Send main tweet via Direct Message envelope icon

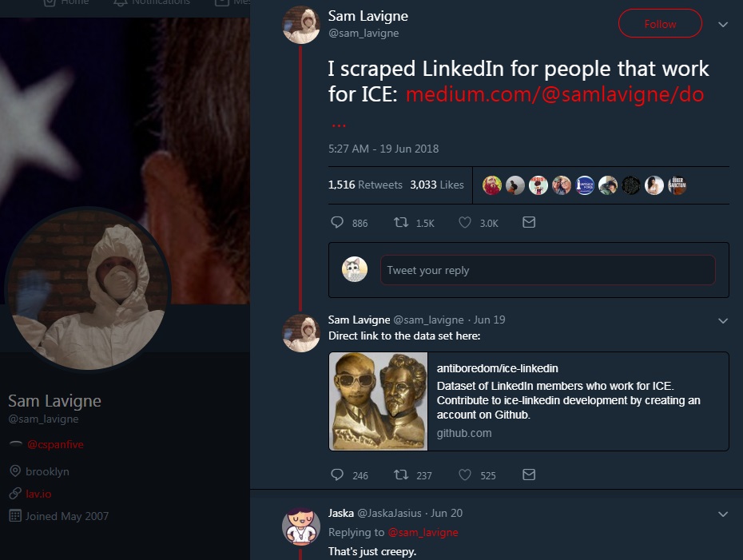(x=528, y=223)
